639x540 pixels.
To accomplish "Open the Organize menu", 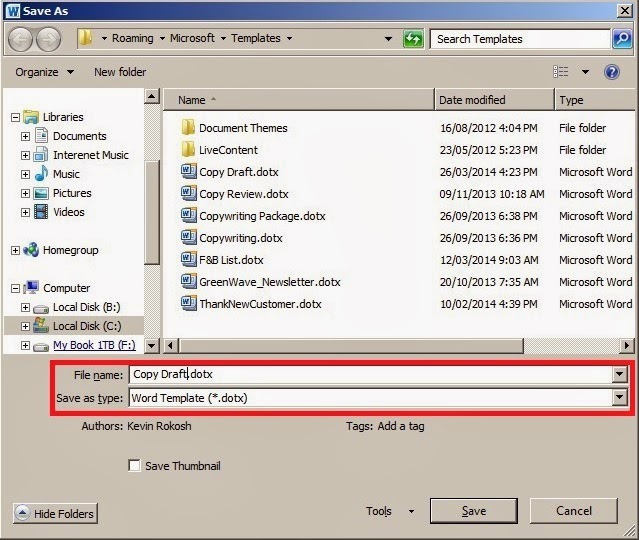I will 44,72.
